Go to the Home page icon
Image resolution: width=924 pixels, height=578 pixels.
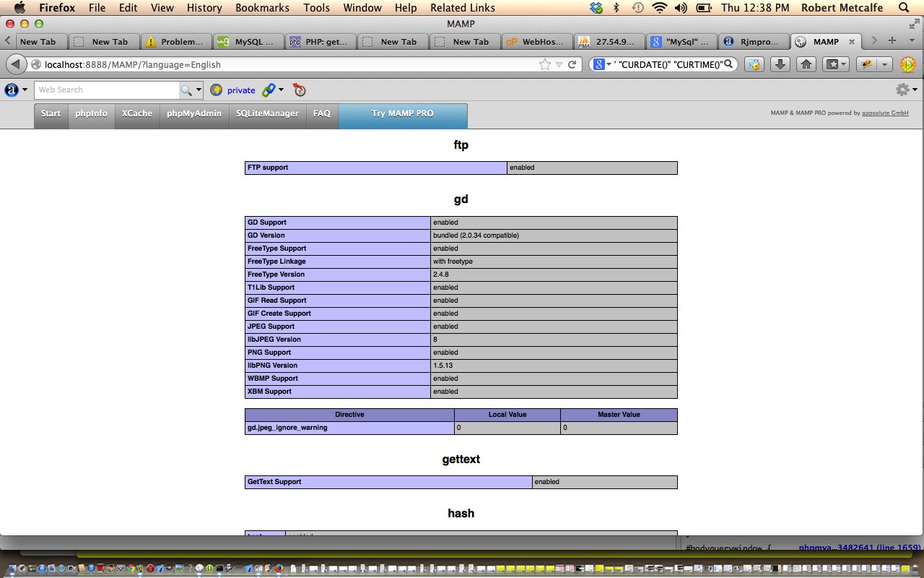[x=806, y=64]
